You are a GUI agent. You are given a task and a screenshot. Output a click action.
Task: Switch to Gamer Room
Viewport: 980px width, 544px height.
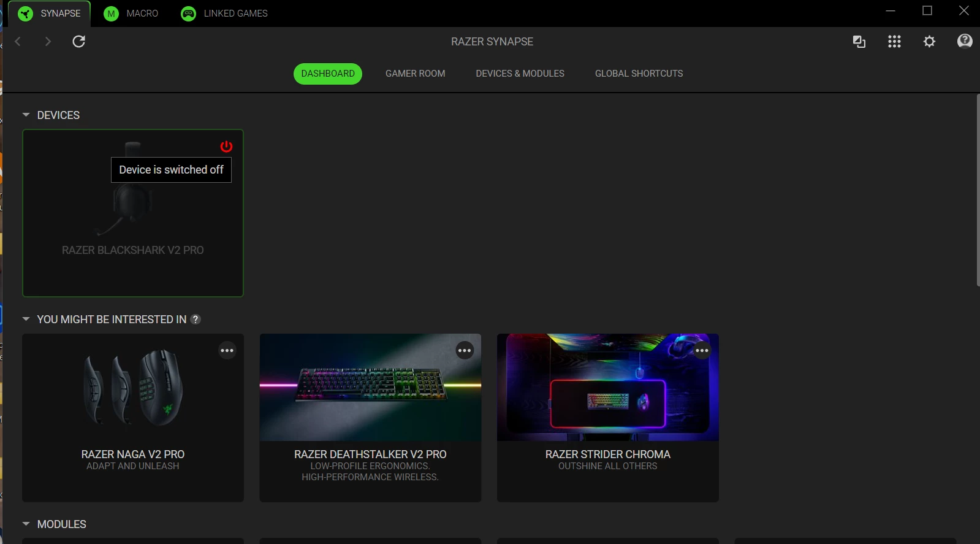(416, 74)
